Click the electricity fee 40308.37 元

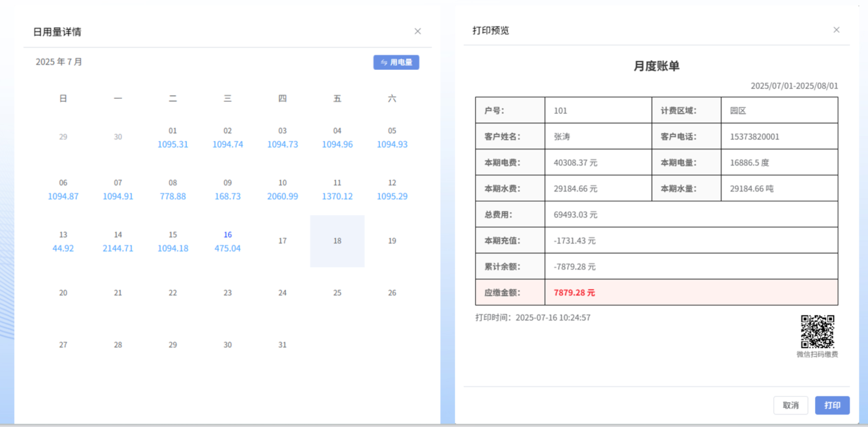coord(576,163)
